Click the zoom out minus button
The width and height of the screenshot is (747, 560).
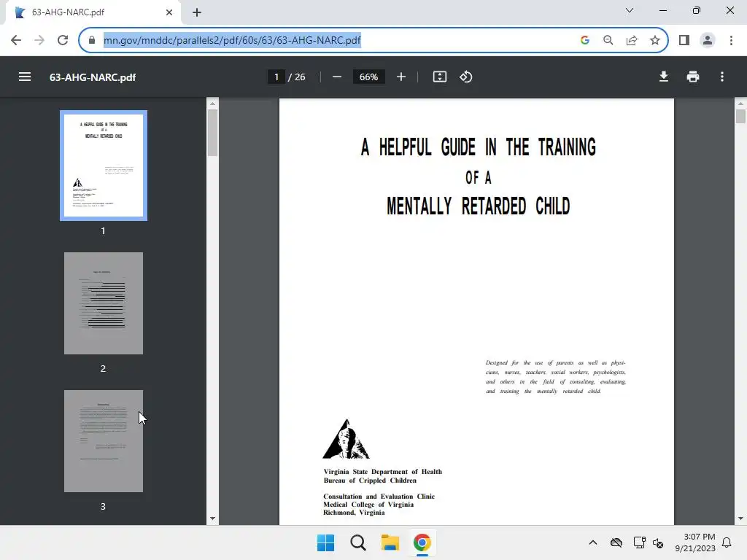(337, 77)
